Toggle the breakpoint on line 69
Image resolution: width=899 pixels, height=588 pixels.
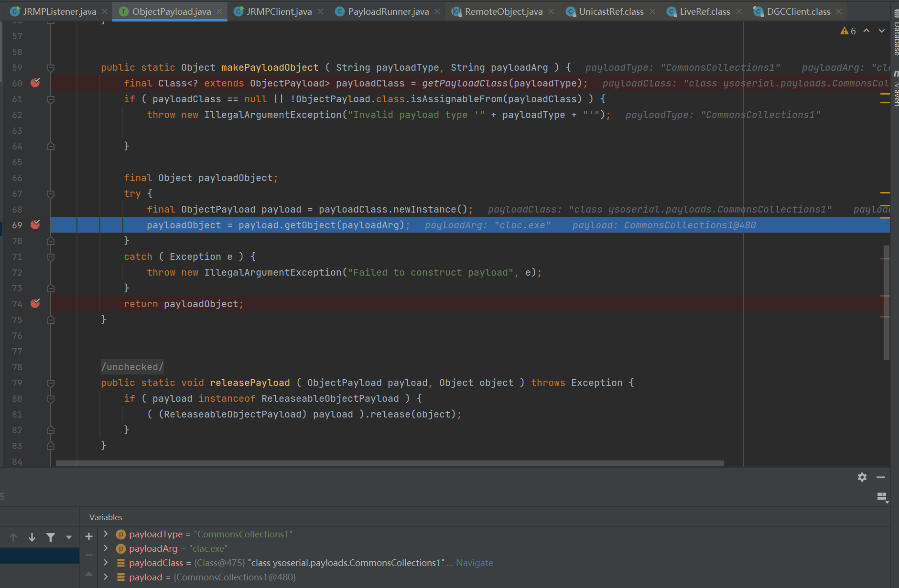[35, 225]
